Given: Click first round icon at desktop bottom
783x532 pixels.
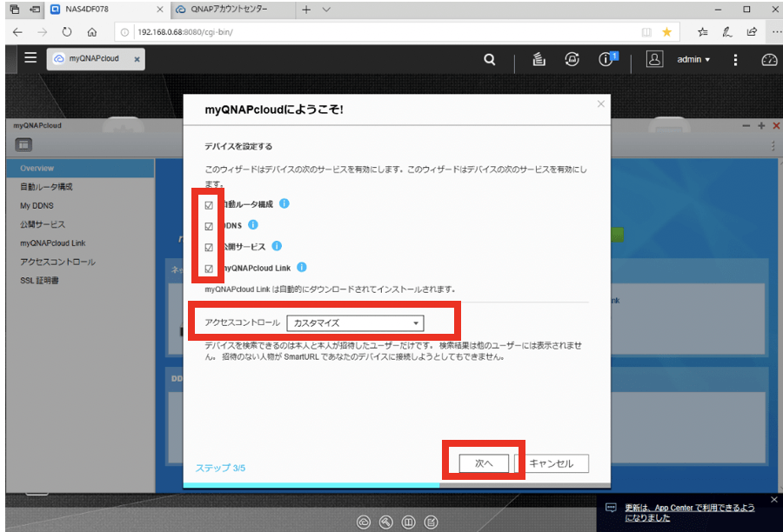Looking at the screenshot, I should pyautogui.click(x=364, y=522).
